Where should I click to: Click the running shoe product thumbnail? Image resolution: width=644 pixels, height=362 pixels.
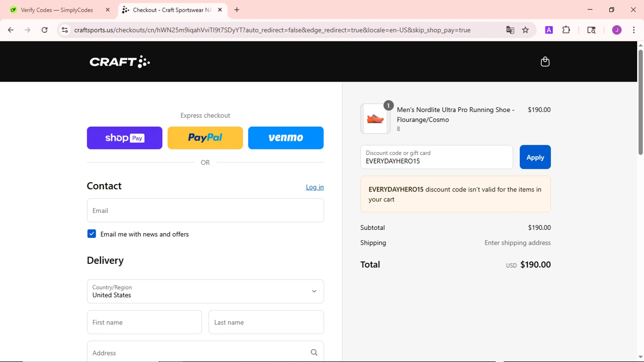(x=375, y=119)
